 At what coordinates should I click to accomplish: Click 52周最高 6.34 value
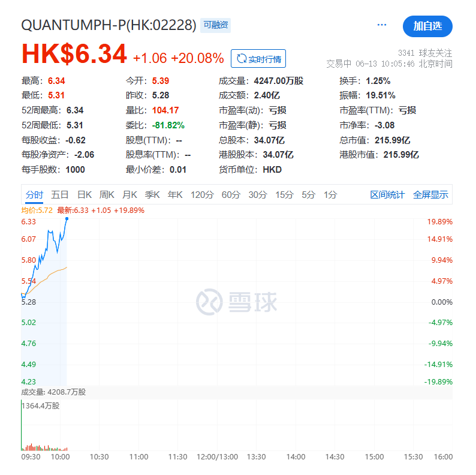click(x=75, y=110)
